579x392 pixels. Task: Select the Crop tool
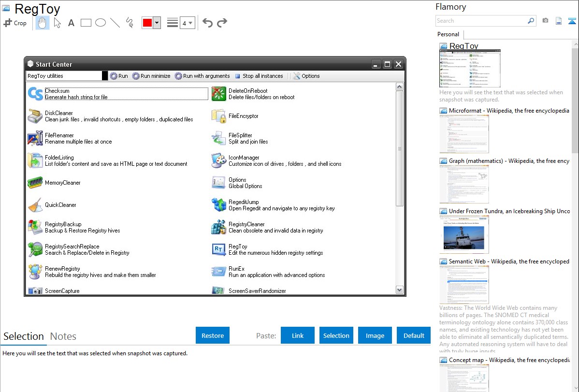[15, 23]
